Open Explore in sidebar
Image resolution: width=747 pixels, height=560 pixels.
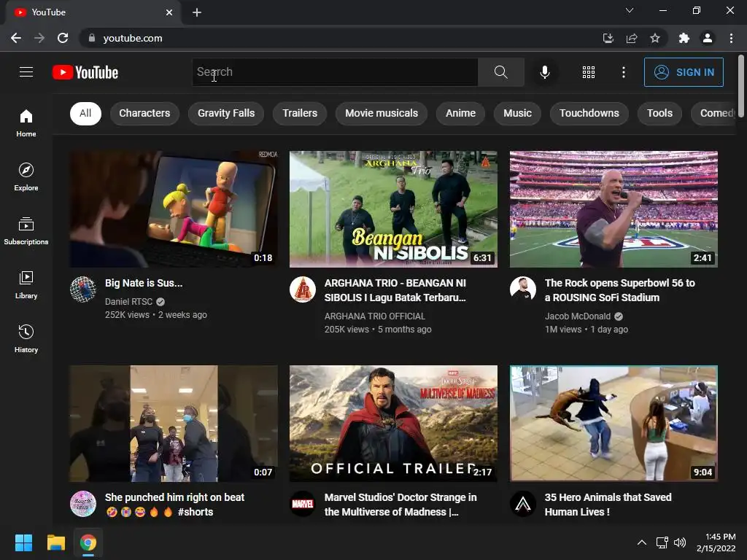26,176
